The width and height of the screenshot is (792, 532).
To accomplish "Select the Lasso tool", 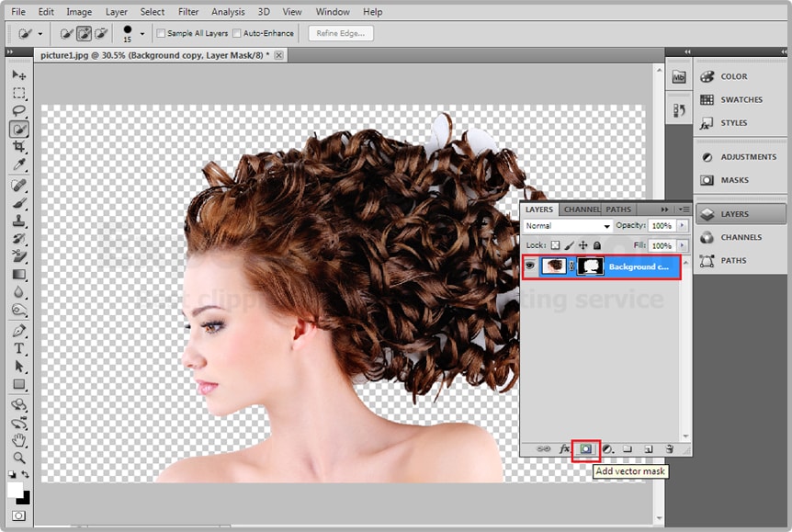I will tap(19, 111).
